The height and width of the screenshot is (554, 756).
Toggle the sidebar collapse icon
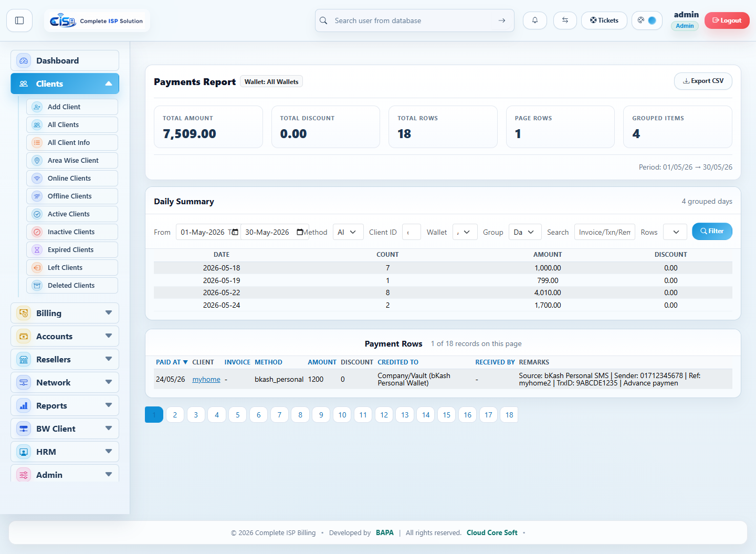coord(19,20)
